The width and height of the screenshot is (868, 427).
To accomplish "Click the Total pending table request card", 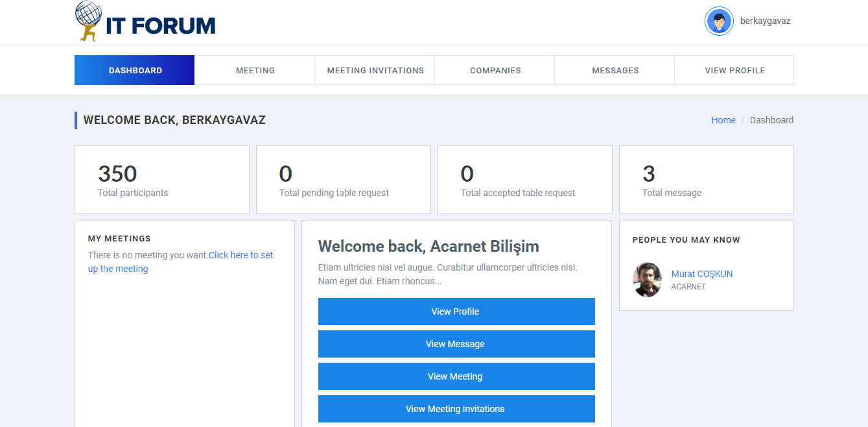I will click(344, 180).
